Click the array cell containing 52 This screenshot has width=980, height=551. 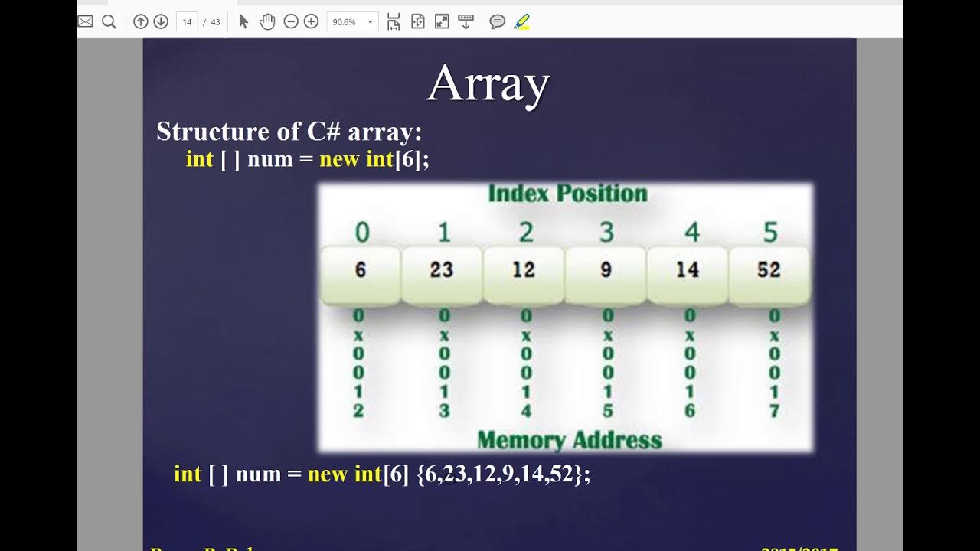coord(769,272)
